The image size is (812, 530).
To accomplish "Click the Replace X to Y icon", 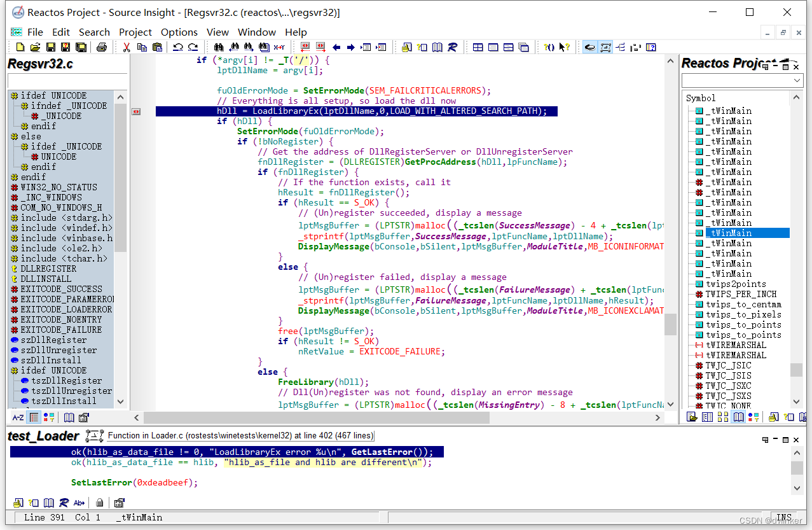I will pos(279,47).
